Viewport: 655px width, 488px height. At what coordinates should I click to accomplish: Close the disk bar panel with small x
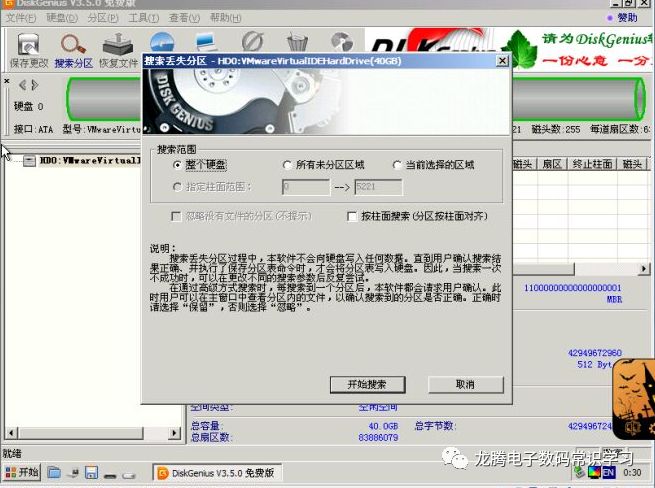7,81
